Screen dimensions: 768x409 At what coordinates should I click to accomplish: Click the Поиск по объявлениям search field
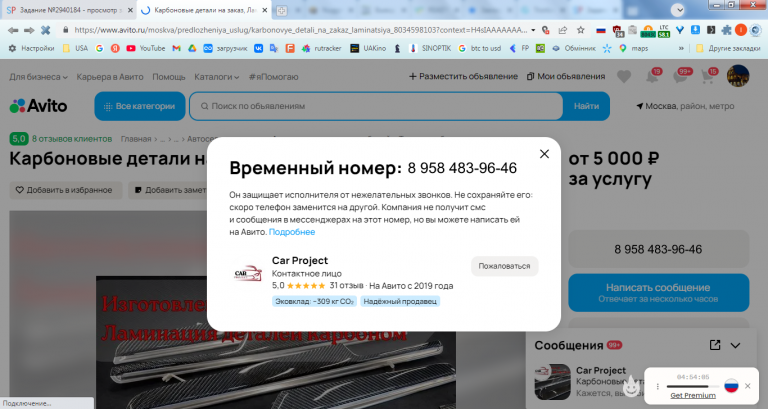point(376,106)
